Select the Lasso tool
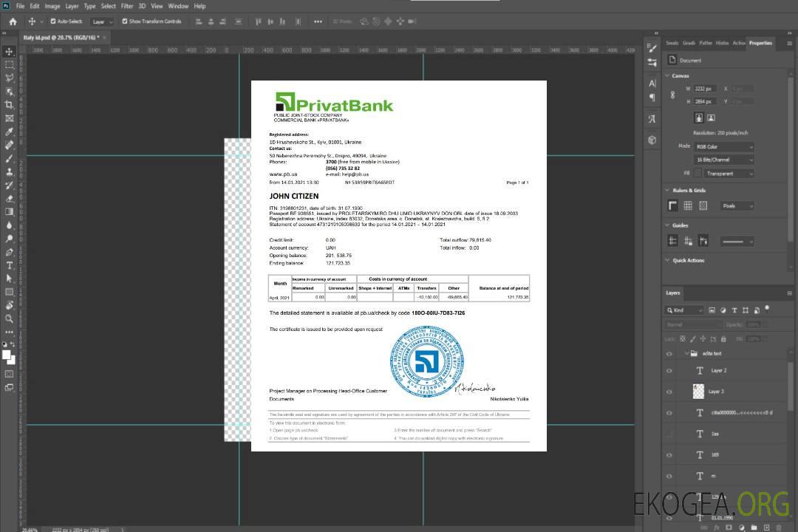This screenshot has width=798, height=532. click(9, 78)
